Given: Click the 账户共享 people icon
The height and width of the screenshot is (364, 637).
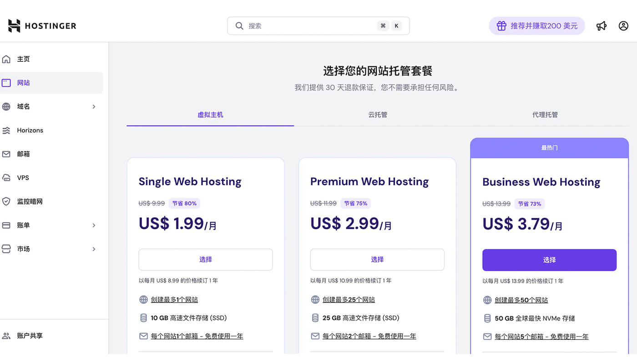Looking at the screenshot, I should click(x=6, y=336).
